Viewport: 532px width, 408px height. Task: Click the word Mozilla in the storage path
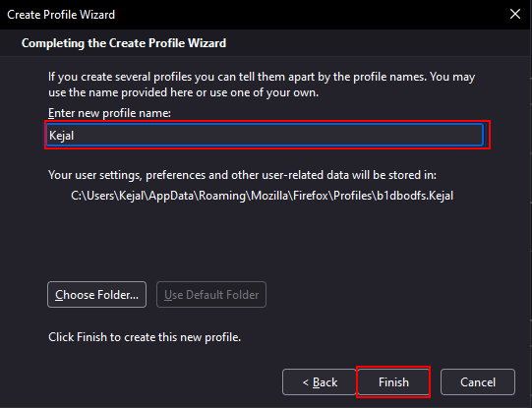point(269,196)
